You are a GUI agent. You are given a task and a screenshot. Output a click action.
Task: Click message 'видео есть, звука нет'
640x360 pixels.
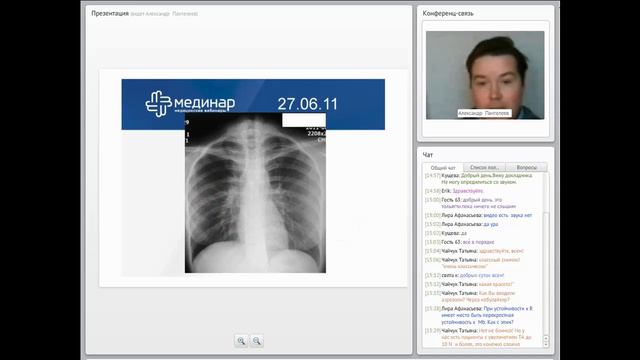(x=508, y=216)
